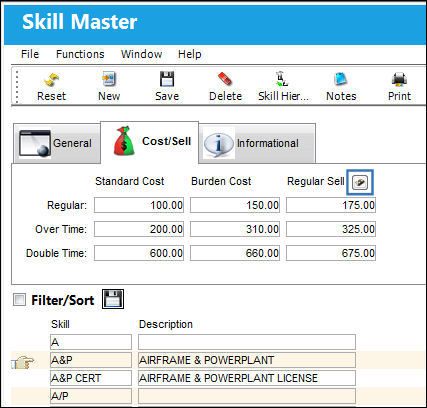Click the 'AIRFRAME & POWERPLANT LICENSE' description cell
The image size is (427, 408).
point(247,378)
